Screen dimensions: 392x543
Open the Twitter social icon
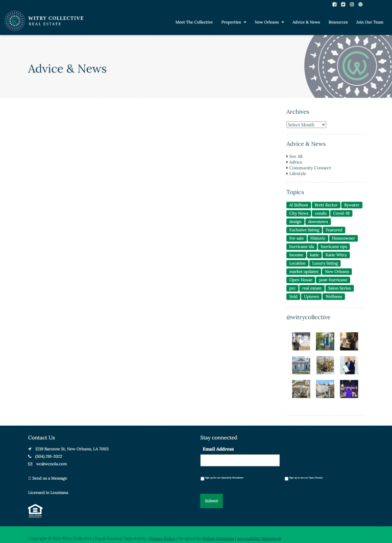coord(343,5)
